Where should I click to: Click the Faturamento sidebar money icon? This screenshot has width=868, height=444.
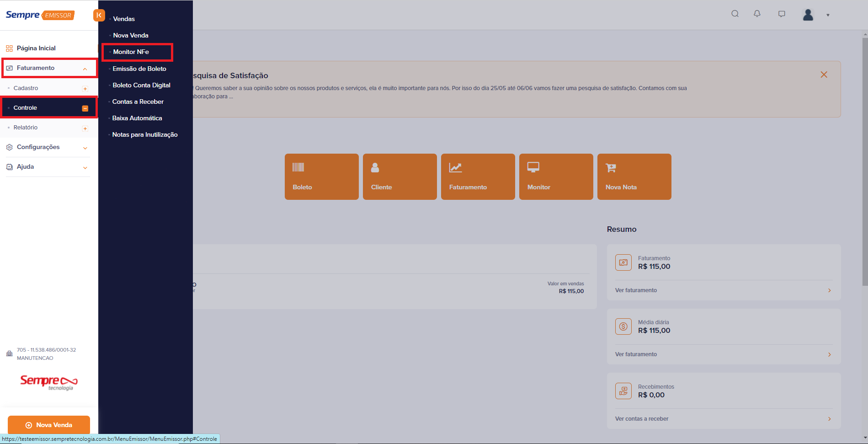[9, 68]
